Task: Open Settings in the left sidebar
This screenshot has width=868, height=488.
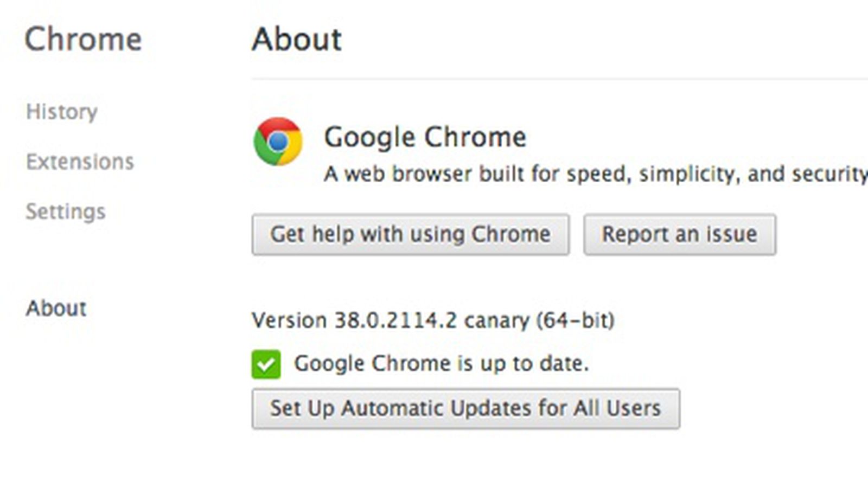Action: pos(66,211)
